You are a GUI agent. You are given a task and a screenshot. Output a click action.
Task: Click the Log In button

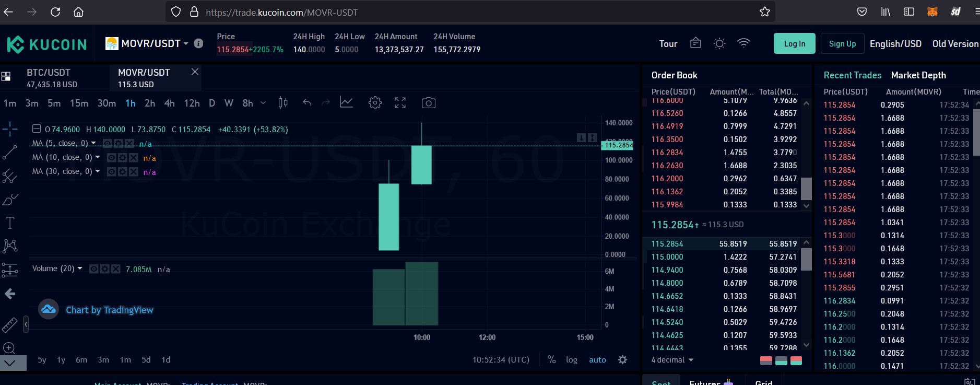click(x=795, y=44)
